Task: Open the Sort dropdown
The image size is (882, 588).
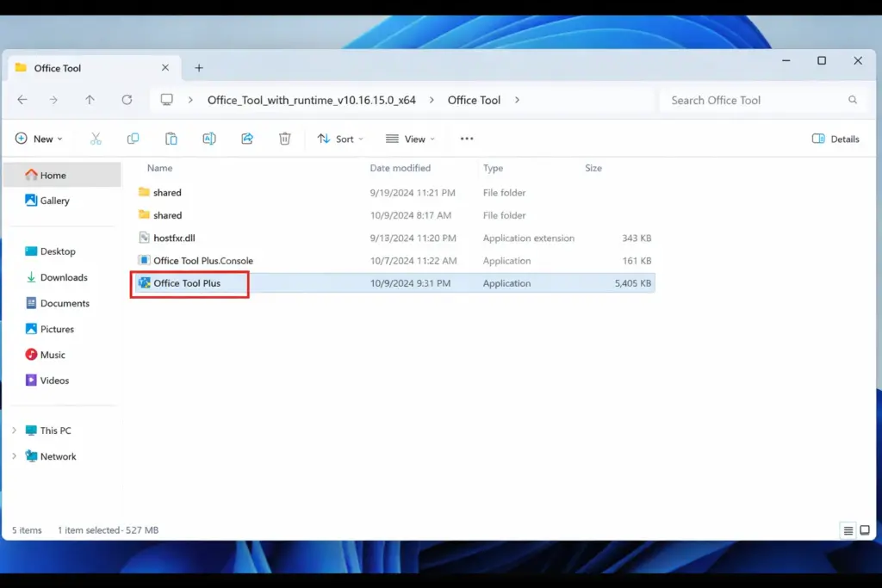Action: pyautogui.click(x=340, y=139)
